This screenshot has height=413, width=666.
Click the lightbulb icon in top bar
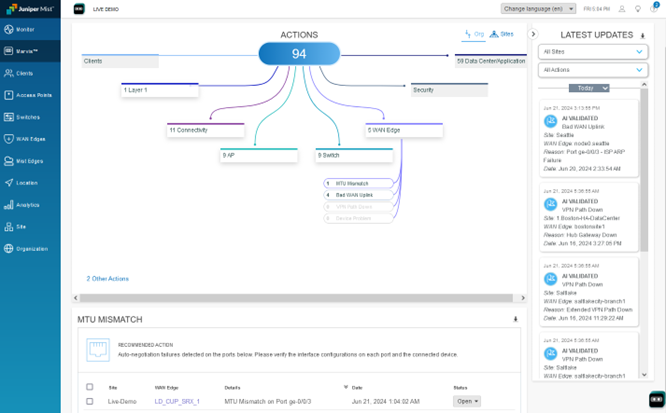point(638,9)
